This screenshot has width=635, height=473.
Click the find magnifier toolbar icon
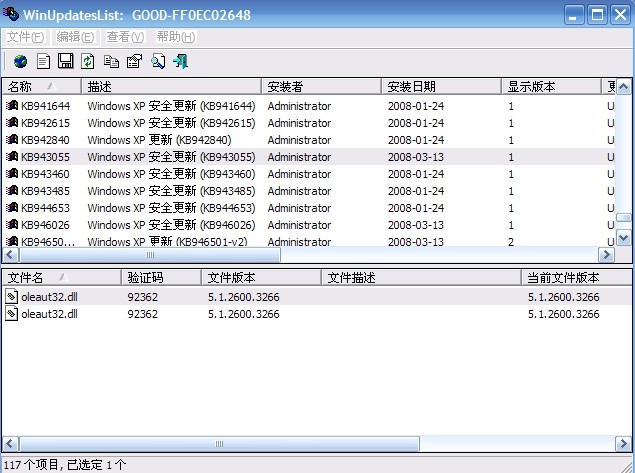tap(158, 62)
